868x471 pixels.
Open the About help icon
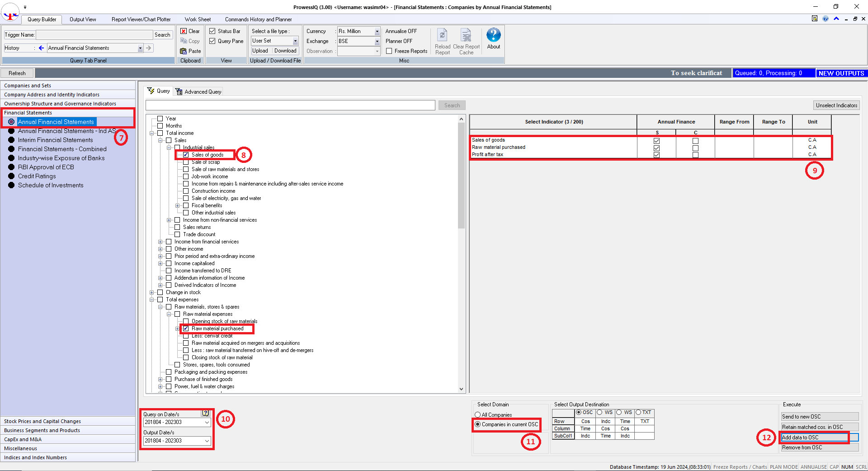(494, 35)
